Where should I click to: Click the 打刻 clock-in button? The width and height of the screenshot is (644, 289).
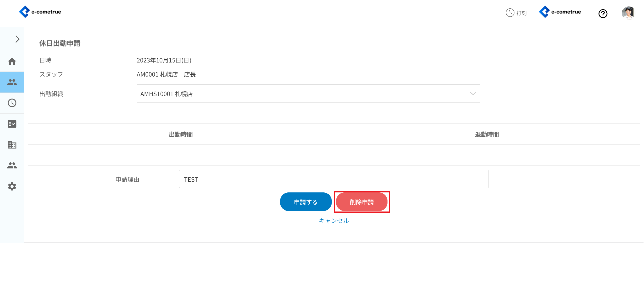point(517,13)
